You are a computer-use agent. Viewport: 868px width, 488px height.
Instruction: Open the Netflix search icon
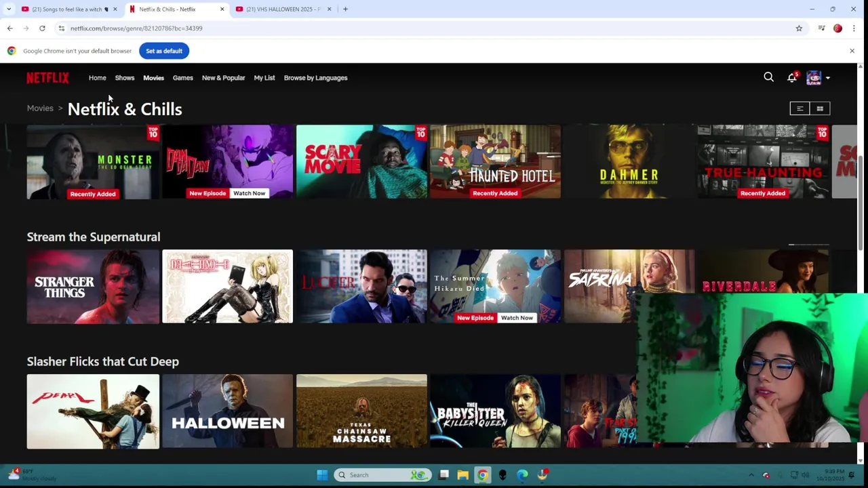(768, 77)
